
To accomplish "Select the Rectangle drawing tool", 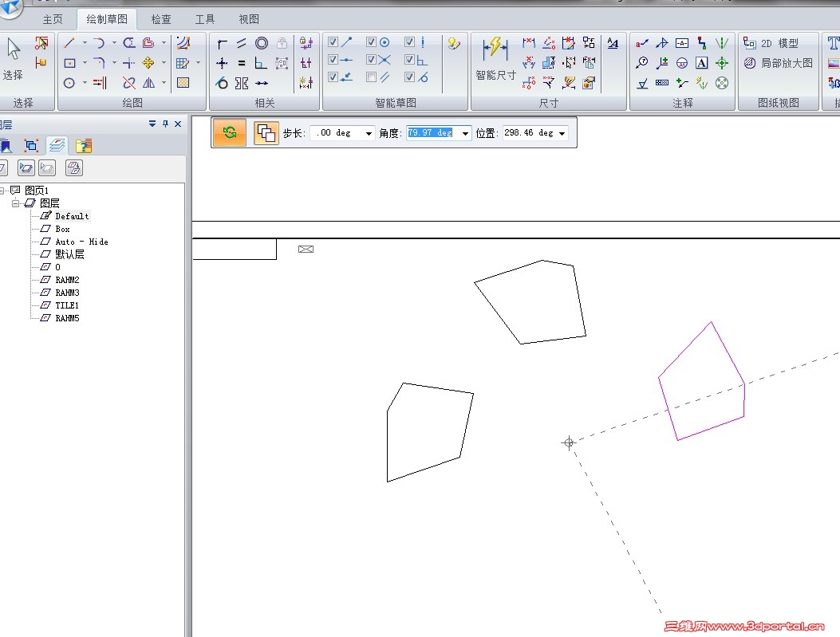I will pyautogui.click(x=69, y=63).
